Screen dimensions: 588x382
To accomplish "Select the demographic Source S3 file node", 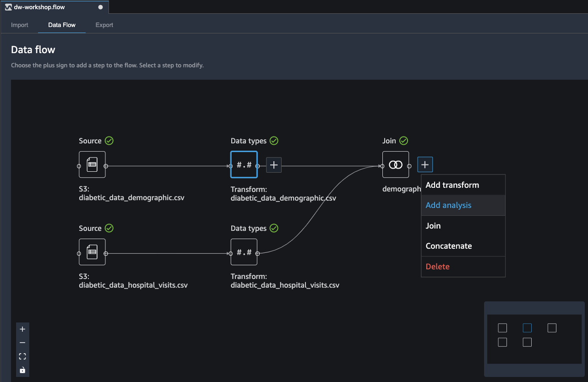I will click(x=92, y=164).
